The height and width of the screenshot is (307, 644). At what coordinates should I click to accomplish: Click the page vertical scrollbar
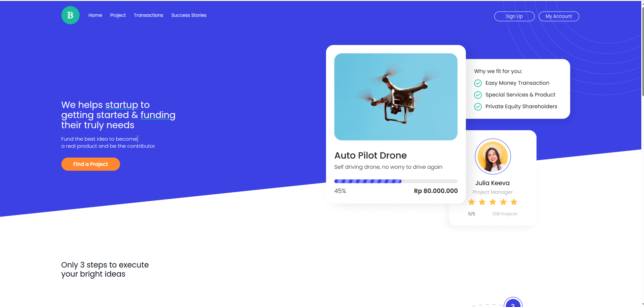coord(642,51)
